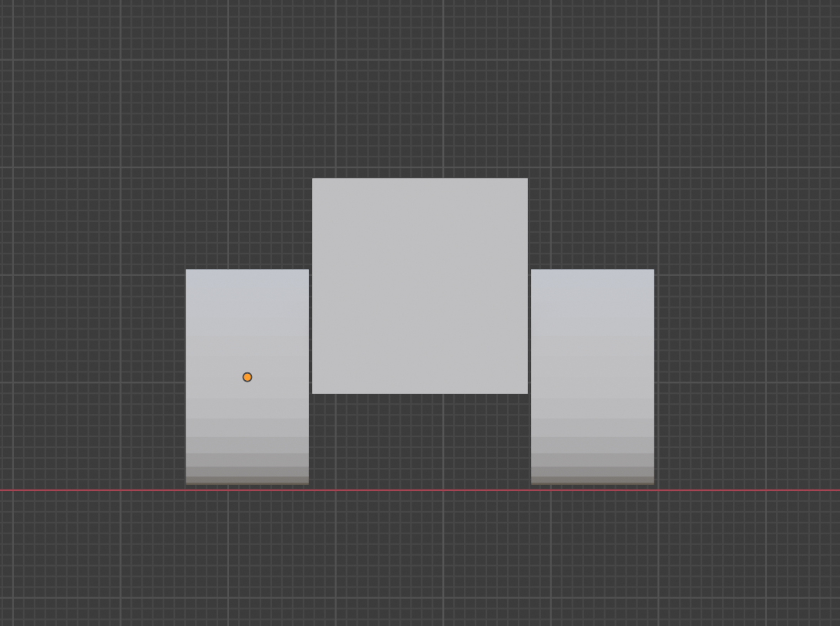Click the top edge of the right pillar
The height and width of the screenshot is (626, 840).
point(593,270)
